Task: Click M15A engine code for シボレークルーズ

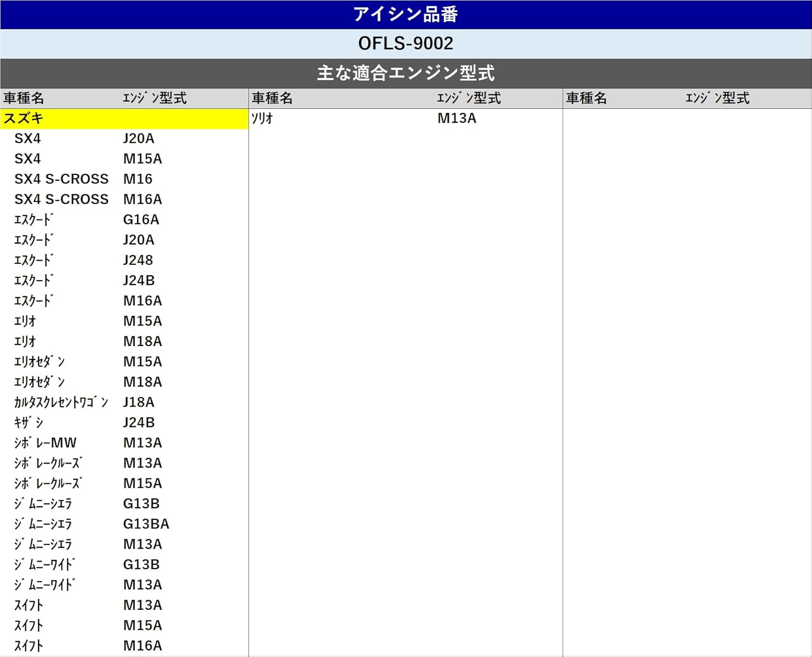Action: click(x=142, y=483)
